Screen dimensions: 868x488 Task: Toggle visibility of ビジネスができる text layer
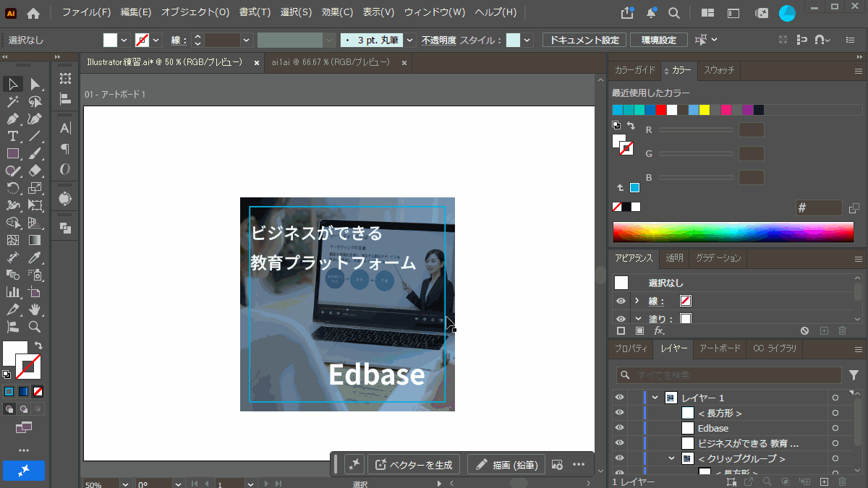click(x=619, y=443)
